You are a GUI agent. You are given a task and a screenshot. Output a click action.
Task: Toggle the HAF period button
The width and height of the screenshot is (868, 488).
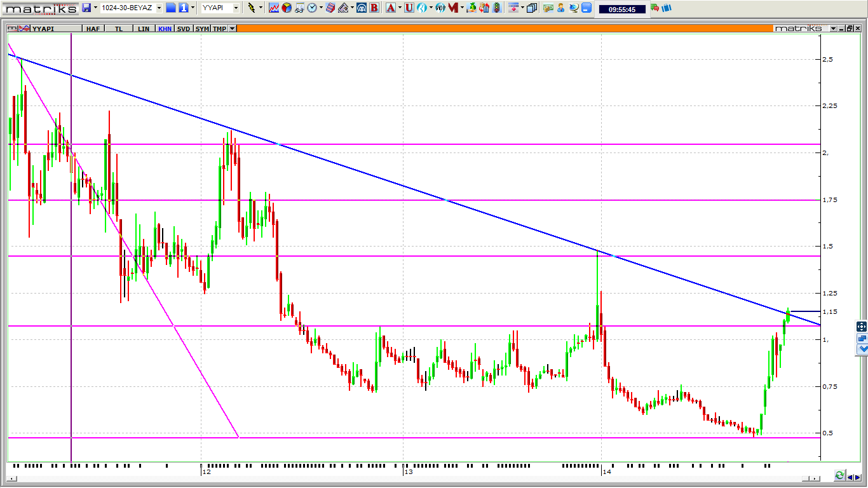point(93,29)
